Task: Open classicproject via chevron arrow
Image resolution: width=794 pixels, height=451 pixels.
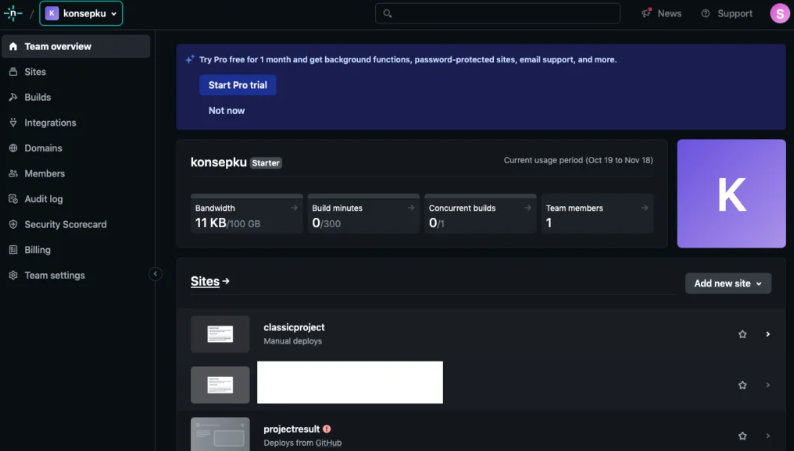Action: coord(768,334)
